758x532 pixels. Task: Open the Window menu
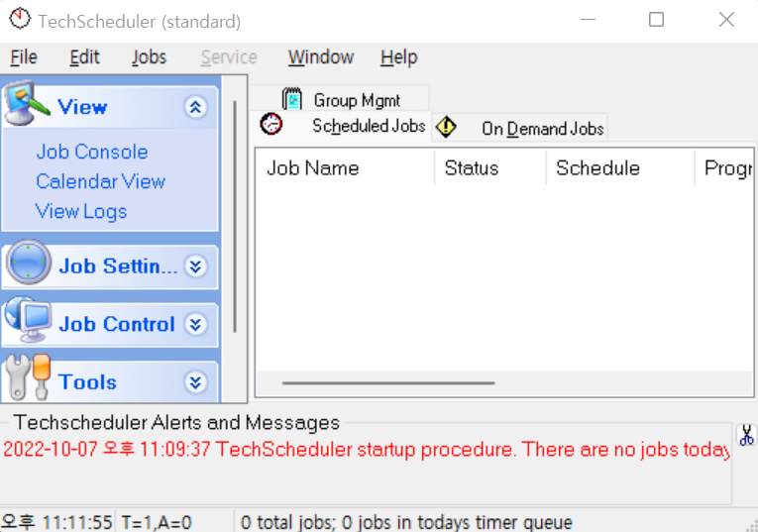point(321,57)
